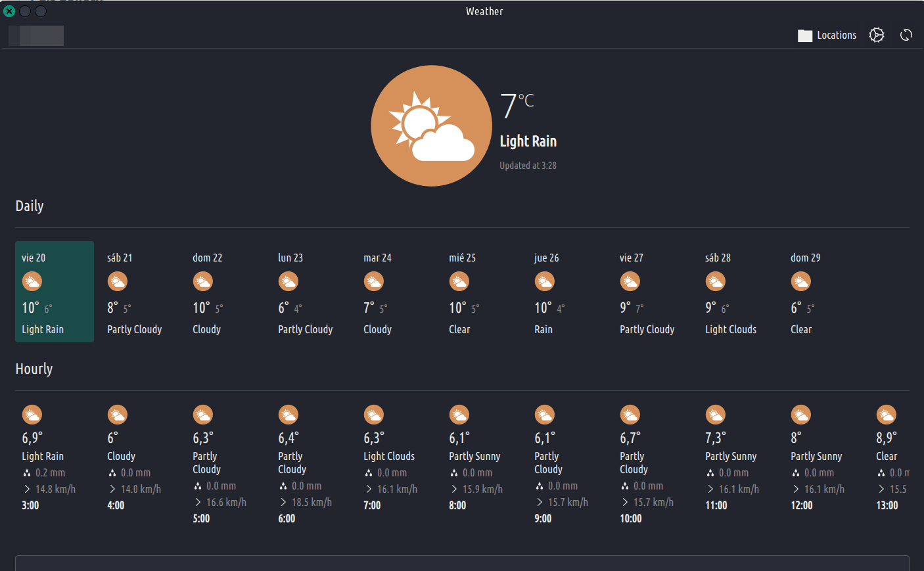The image size is (924, 571).
Task: Click the refresh weather icon
Action: [906, 35]
